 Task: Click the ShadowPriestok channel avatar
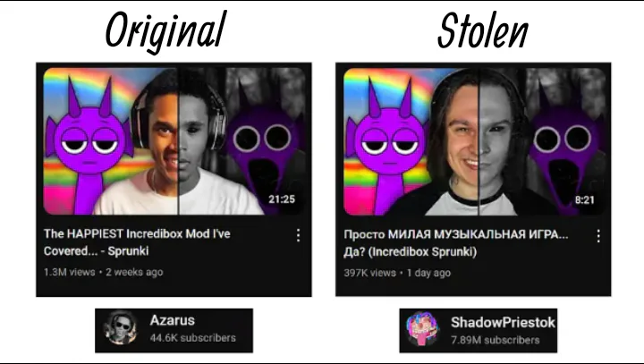coord(422,328)
